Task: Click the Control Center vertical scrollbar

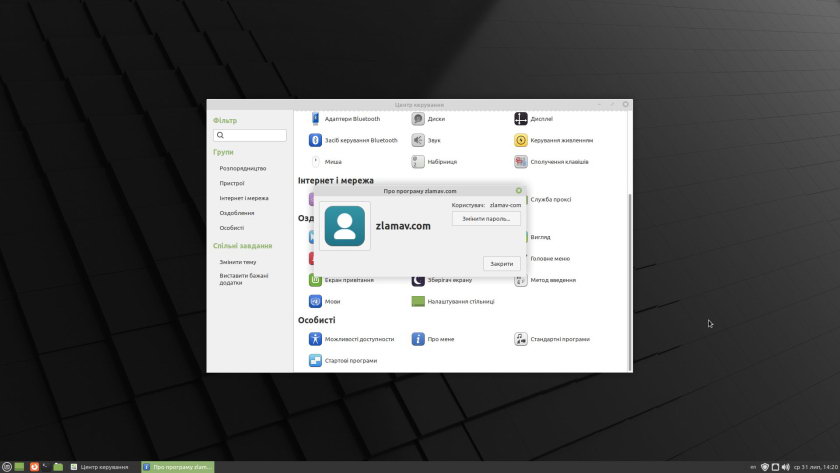Action: [x=629, y=281]
